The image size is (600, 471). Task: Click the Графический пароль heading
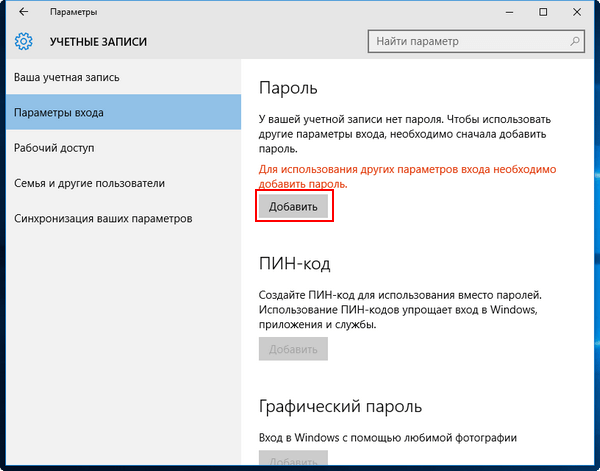point(340,407)
